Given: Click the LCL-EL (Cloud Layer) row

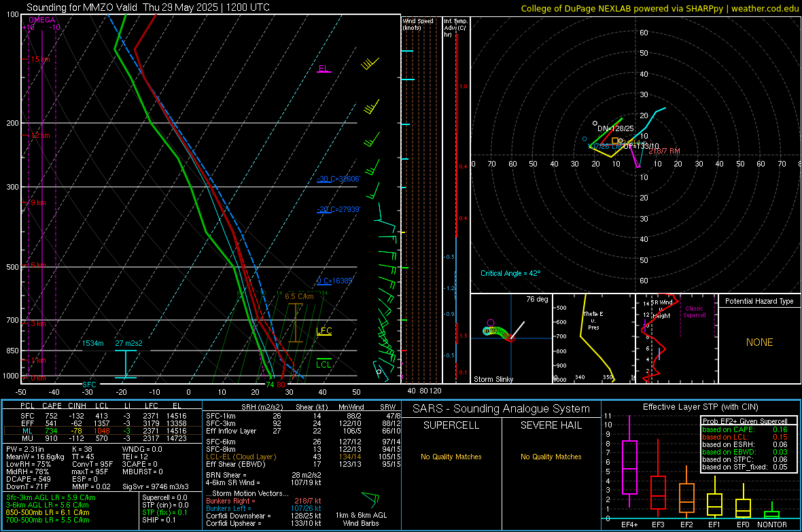Looking at the screenshot, I should (303, 457).
